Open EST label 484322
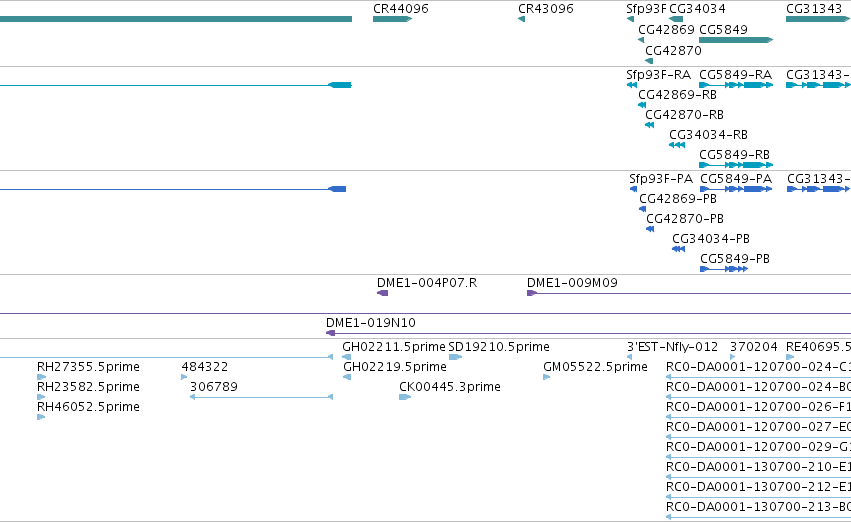The height and width of the screenshot is (522, 851). tap(205, 367)
